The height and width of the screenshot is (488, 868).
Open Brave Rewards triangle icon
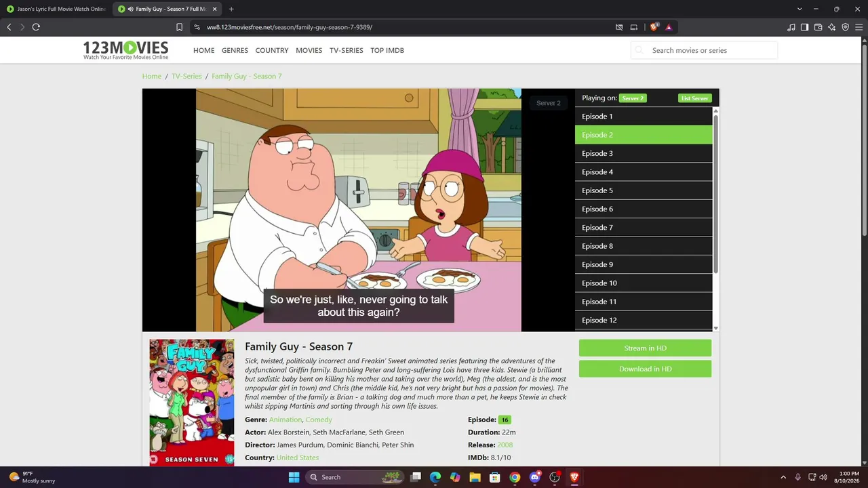669,27
